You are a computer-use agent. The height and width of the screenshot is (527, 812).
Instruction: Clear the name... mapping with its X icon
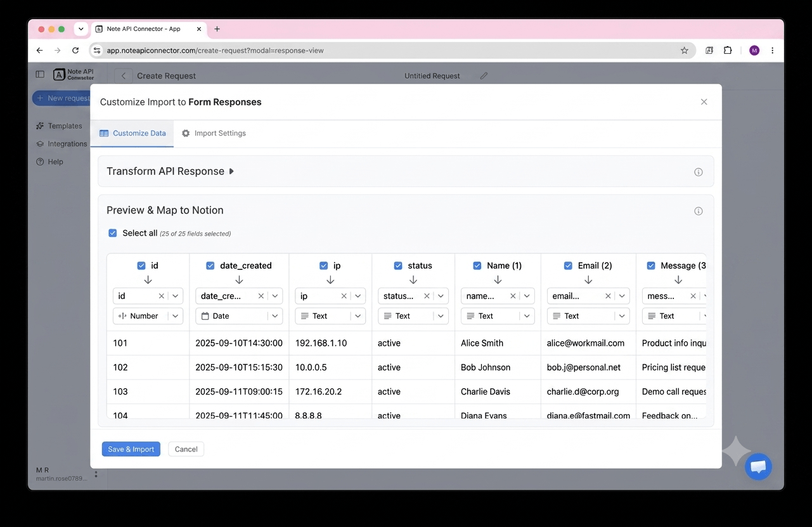click(513, 296)
